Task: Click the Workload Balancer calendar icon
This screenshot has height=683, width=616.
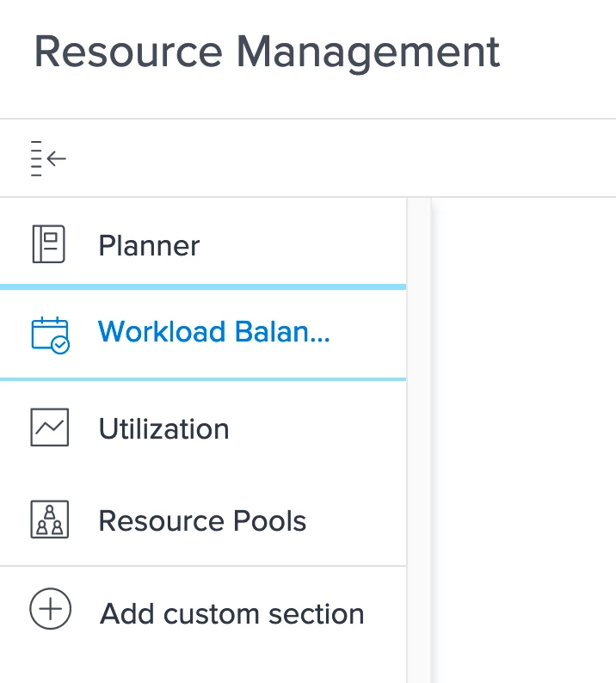Action: 49,335
